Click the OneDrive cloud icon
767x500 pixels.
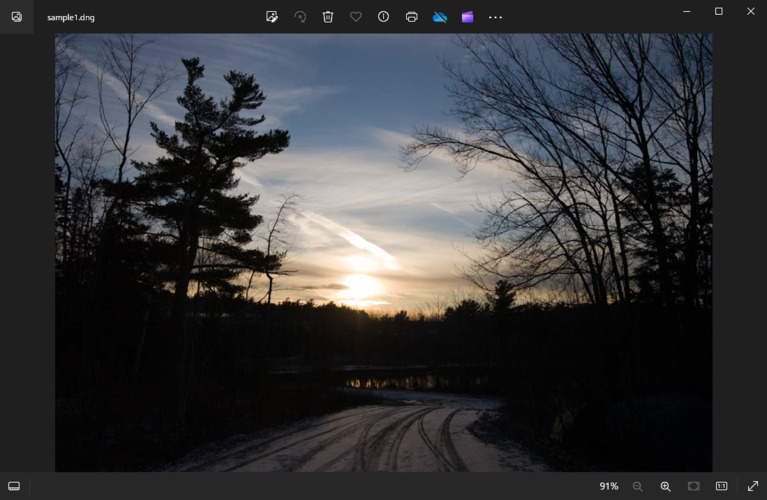tap(440, 17)
